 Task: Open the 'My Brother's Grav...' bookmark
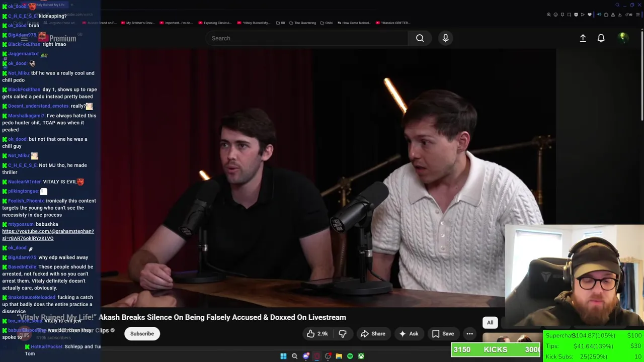(137, 23)
